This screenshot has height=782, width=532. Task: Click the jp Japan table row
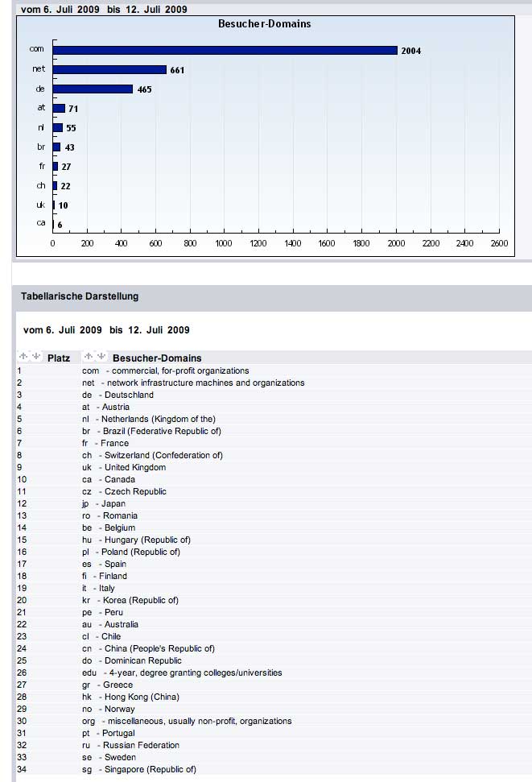pyautogui.click(x=103, y=503)
